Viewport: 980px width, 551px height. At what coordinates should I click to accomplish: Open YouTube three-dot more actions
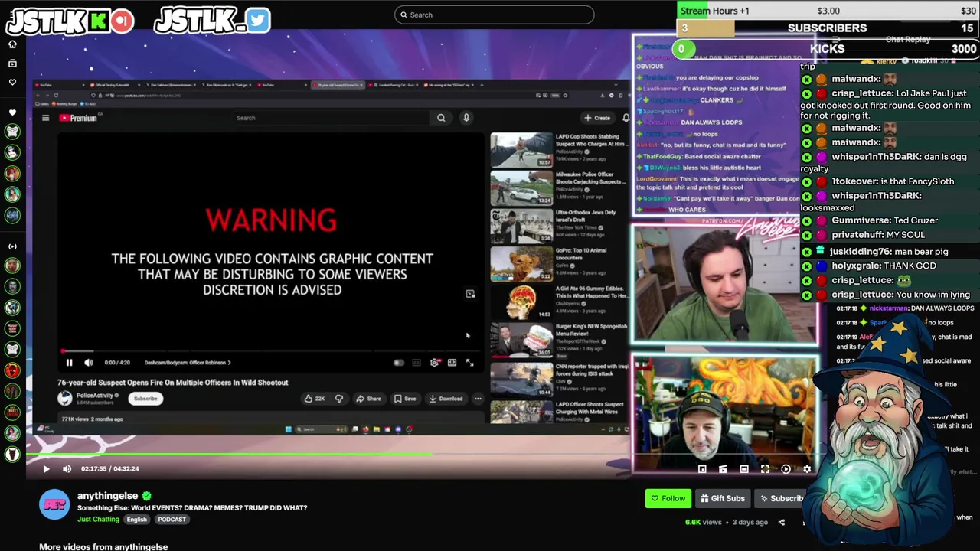(478, 399)
